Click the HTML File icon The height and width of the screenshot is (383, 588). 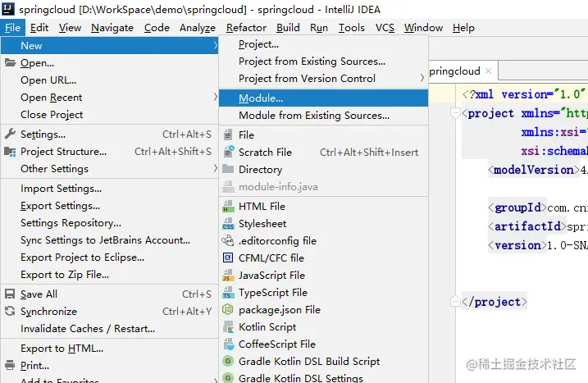click(228, 207)
